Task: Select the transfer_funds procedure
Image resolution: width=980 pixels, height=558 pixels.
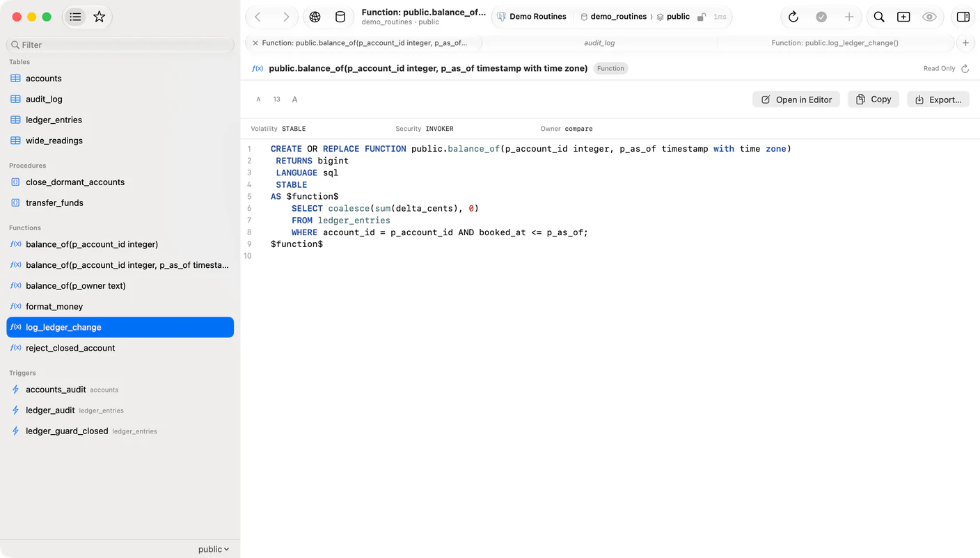Action: click(120, 203)
